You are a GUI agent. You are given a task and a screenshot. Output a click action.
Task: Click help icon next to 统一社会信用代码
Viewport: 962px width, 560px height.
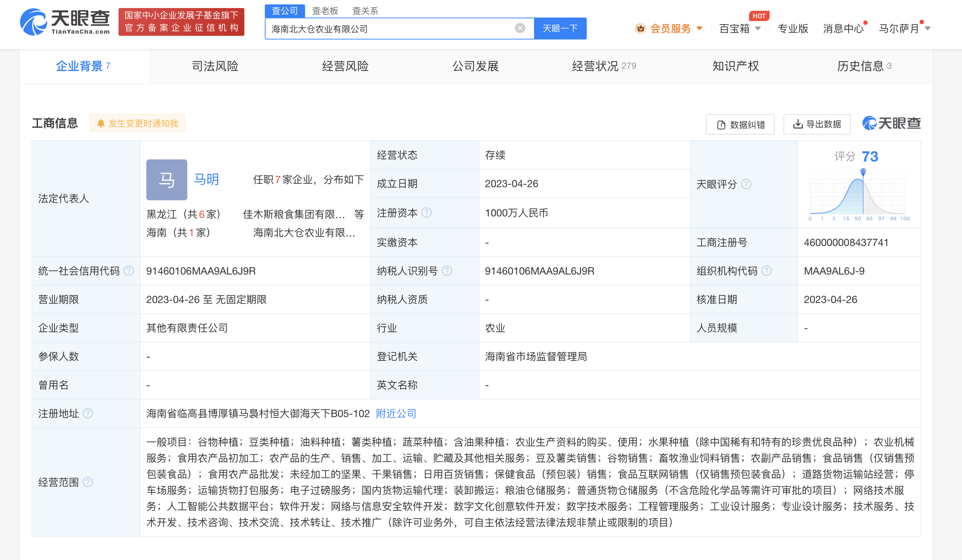coord(129,271)
